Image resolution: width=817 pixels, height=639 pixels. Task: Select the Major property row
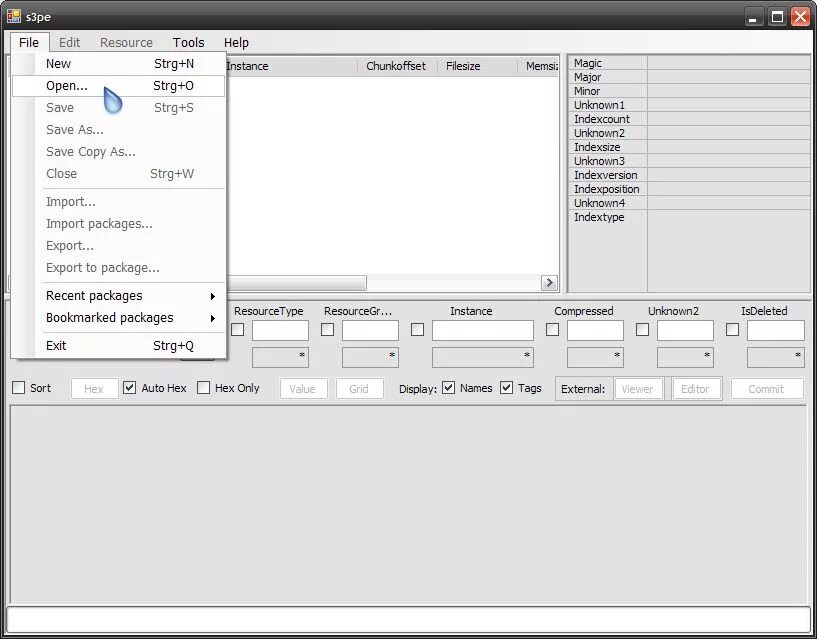(689, 77)
